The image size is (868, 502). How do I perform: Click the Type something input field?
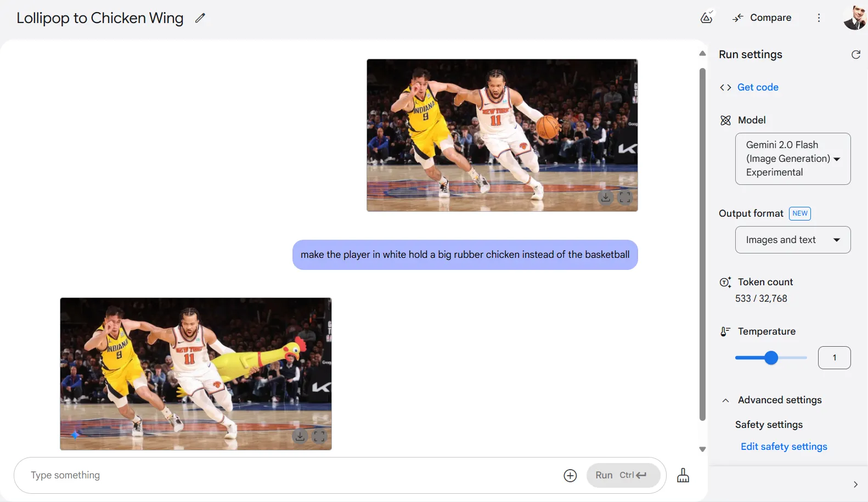(291, 475)
